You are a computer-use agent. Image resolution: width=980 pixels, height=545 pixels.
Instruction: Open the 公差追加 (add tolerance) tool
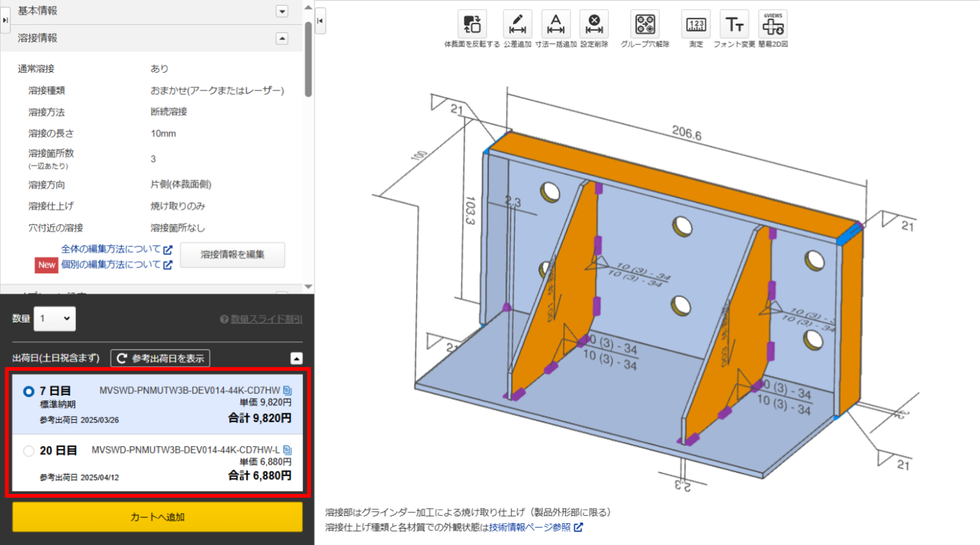(x=517, y=24)
